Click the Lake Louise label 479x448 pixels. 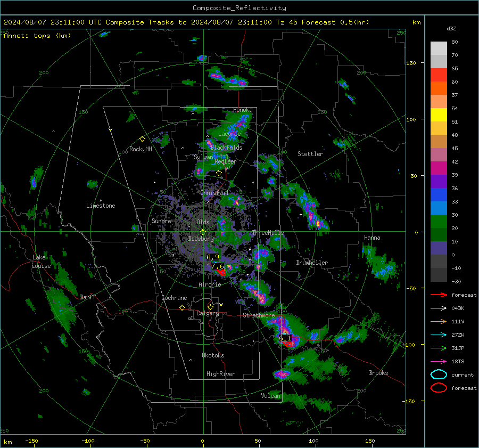click(42, 262)
